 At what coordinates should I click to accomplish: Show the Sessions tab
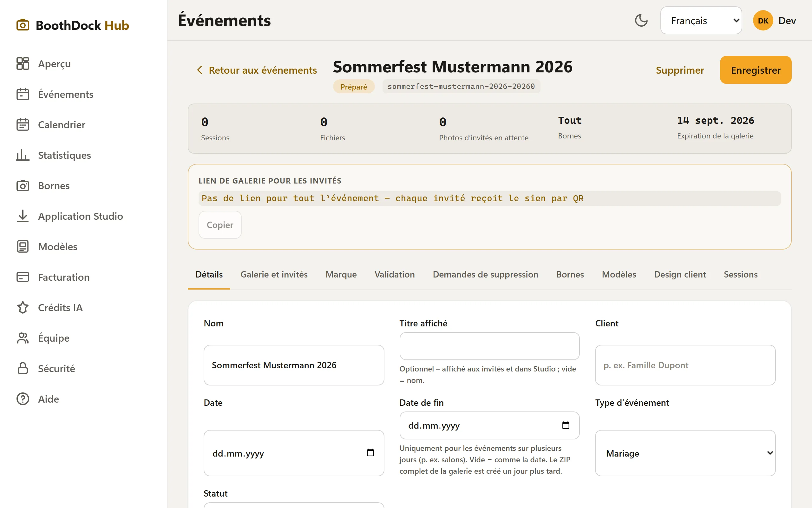tap(741, 275)
